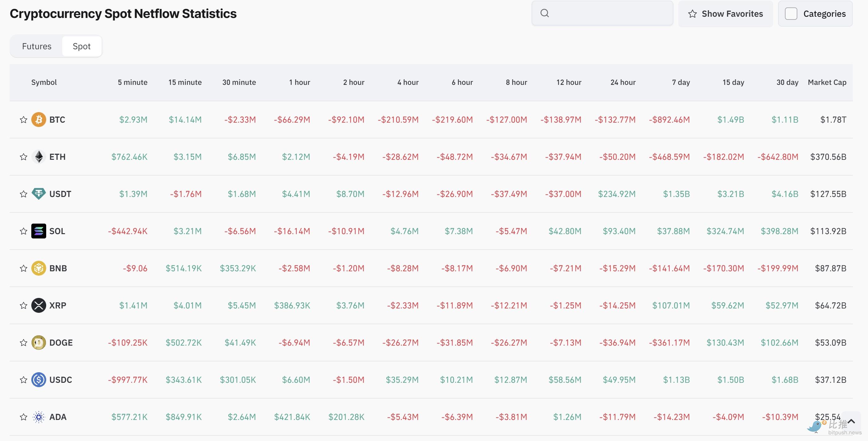
Task: Open the USDT symbol link
Action: point(60,194)
